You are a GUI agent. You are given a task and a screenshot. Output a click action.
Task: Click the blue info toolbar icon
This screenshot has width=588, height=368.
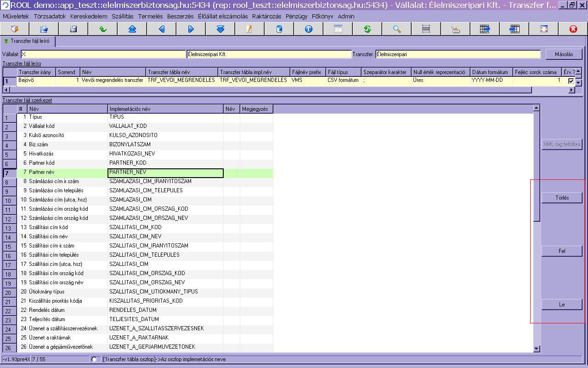coord(309,29)
